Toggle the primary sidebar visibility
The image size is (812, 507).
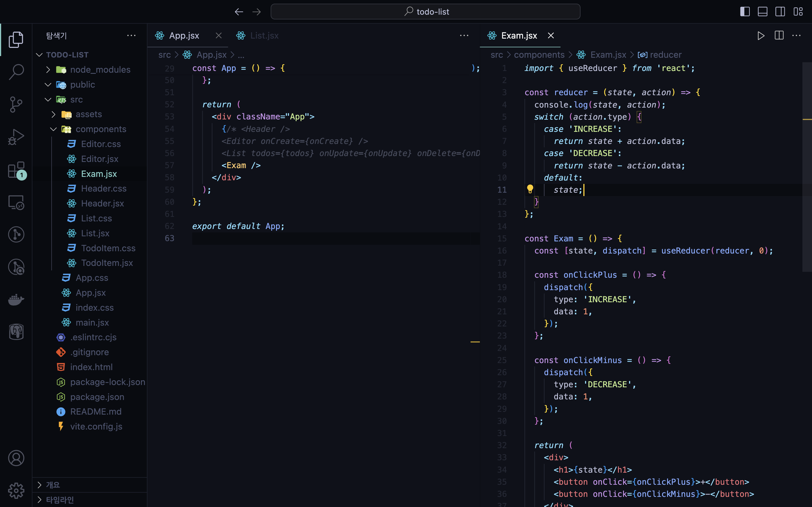click(745, 12)
